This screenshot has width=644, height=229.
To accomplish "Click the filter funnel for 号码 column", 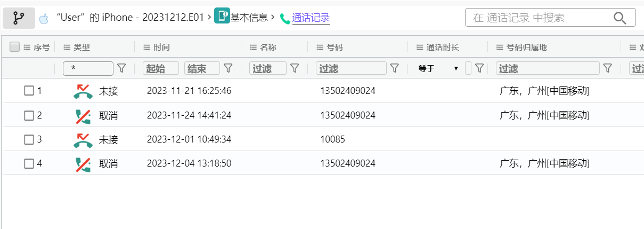I will (395, 68).
